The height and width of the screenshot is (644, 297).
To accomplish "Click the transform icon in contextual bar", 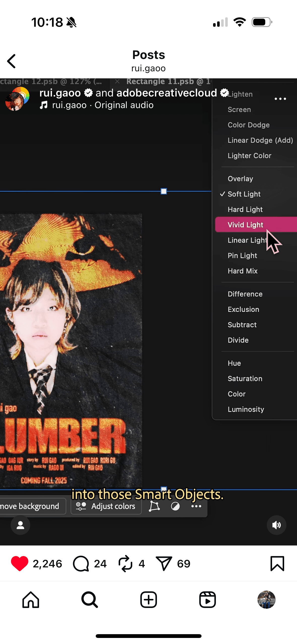I will point(154,506).
